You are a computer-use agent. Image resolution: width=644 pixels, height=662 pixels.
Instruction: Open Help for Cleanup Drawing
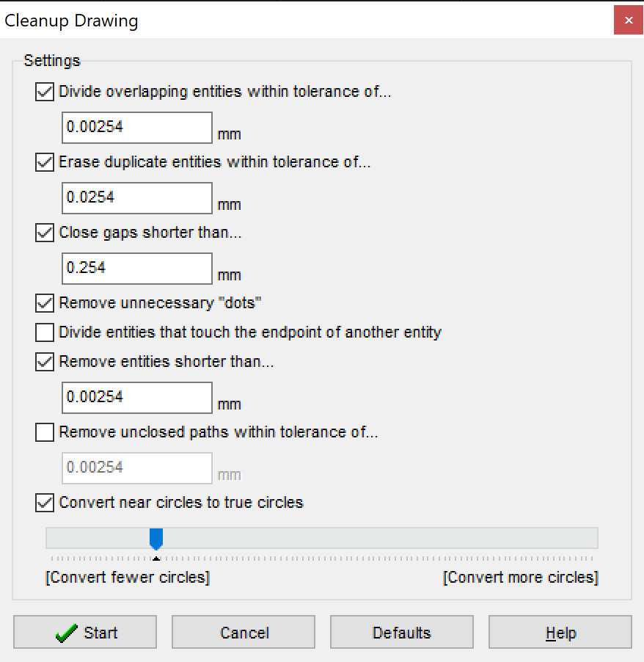click(x=560, y=633)
